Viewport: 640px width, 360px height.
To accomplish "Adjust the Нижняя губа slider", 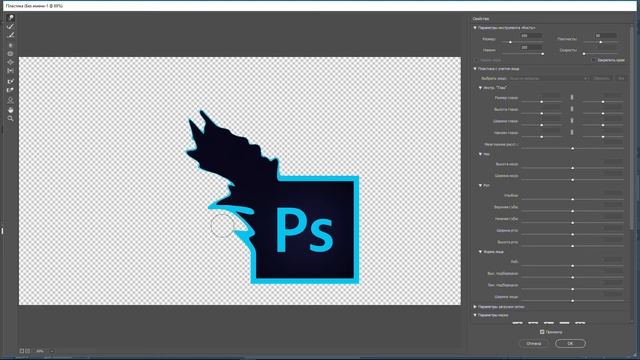I will coord(572,222).
